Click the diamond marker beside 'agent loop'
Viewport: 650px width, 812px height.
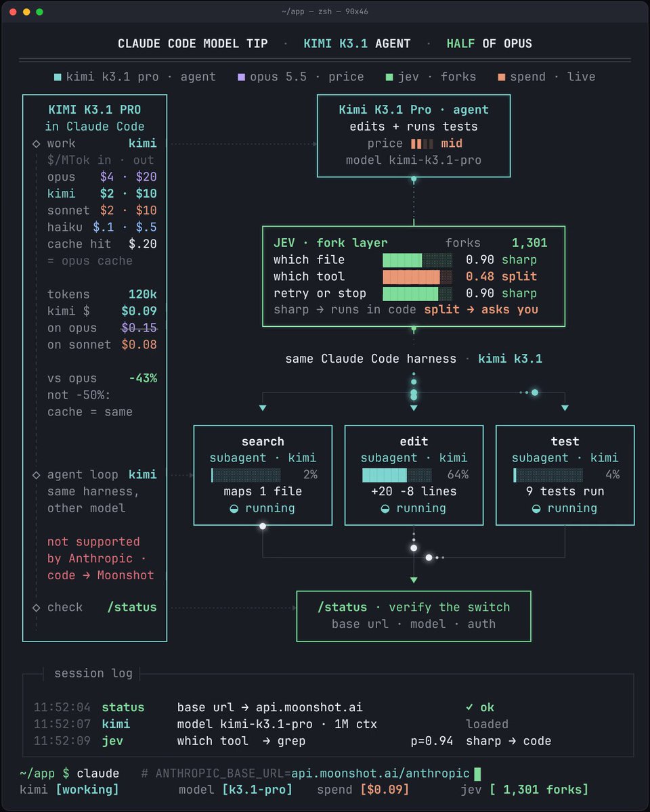coord(36,475)
